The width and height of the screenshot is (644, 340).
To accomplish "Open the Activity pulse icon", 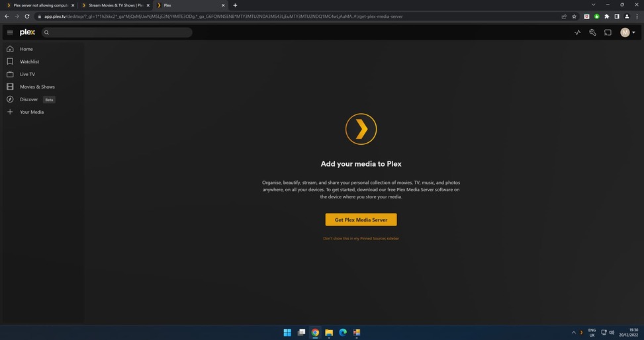I will click(x=577, y=32).
